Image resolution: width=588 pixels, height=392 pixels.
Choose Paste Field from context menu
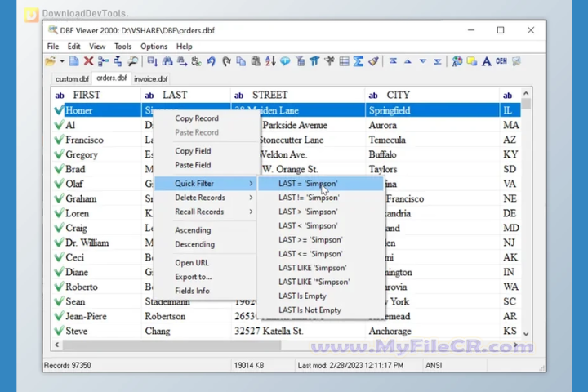pos(193,165)
